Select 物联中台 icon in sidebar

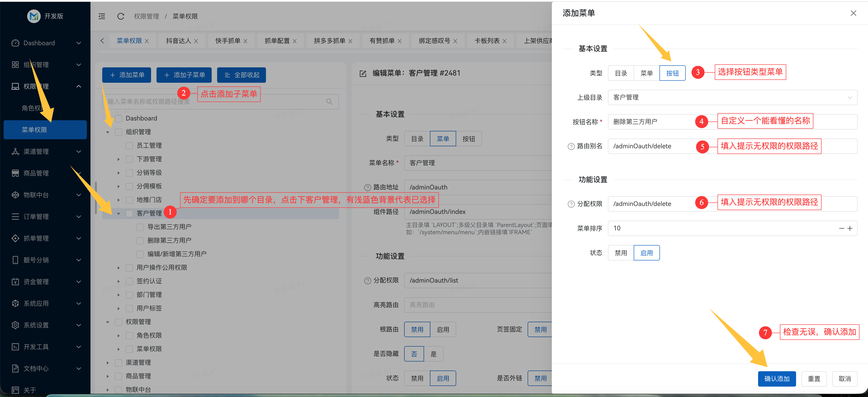pyautogui.click(x=16, y=195)
